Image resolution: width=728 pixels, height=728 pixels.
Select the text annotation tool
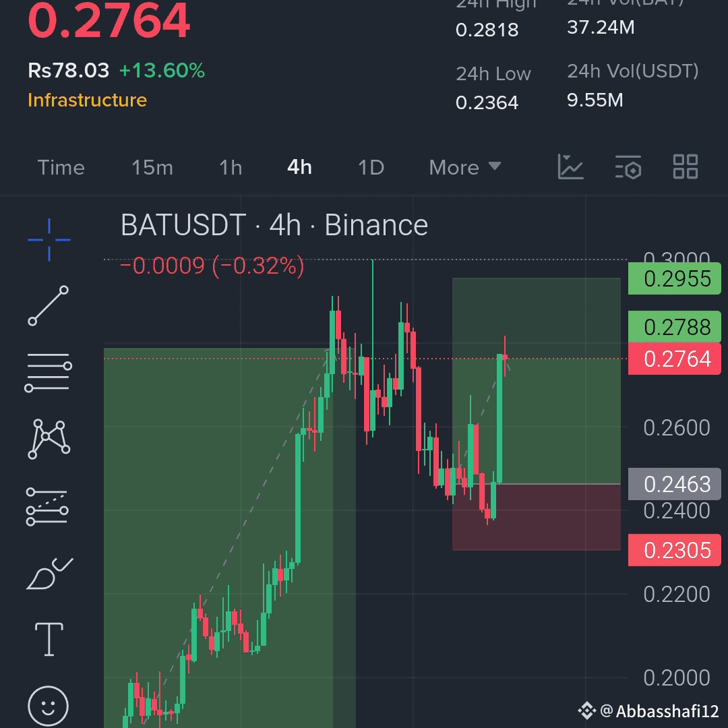49,639
